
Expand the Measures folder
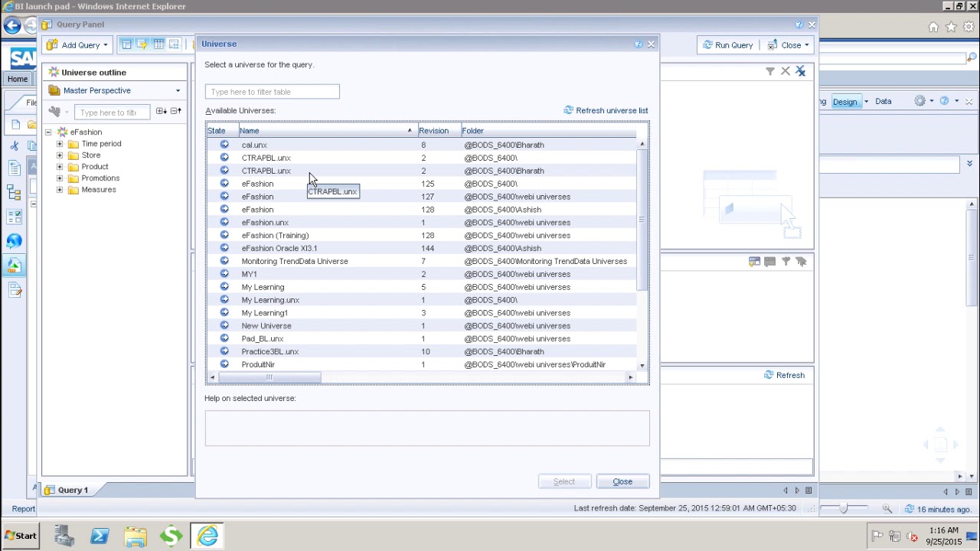click(60, 190)
